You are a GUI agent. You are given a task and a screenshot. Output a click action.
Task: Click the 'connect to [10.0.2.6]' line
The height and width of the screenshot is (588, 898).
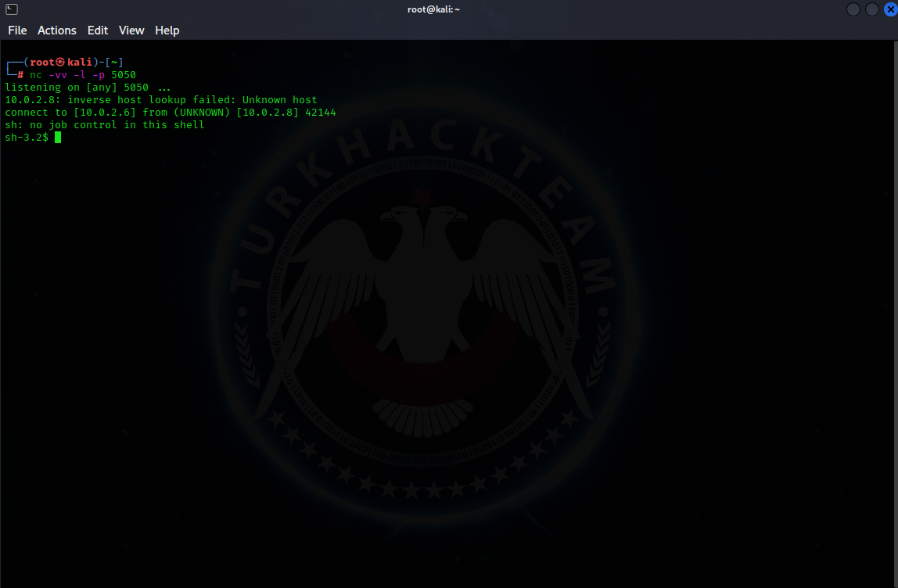(x=170, y=113)
